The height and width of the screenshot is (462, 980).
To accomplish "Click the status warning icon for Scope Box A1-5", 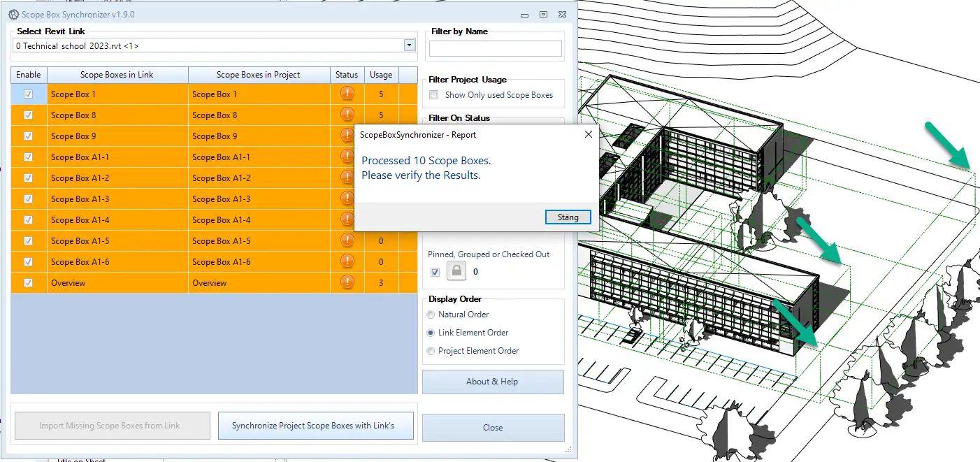I will point(347,240).
